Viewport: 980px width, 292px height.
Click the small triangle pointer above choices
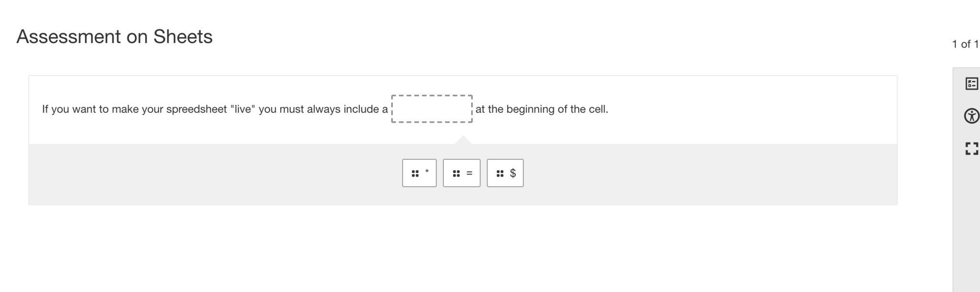(463, 140)
